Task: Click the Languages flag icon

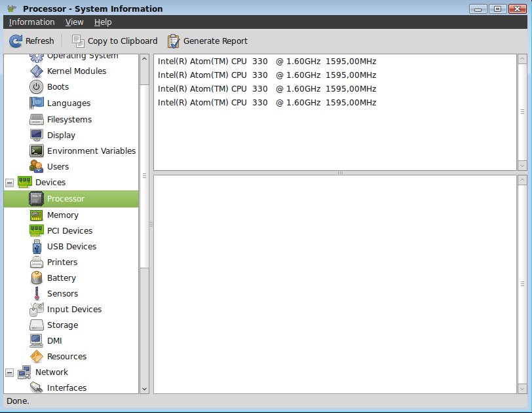Action: pos(36,103)
